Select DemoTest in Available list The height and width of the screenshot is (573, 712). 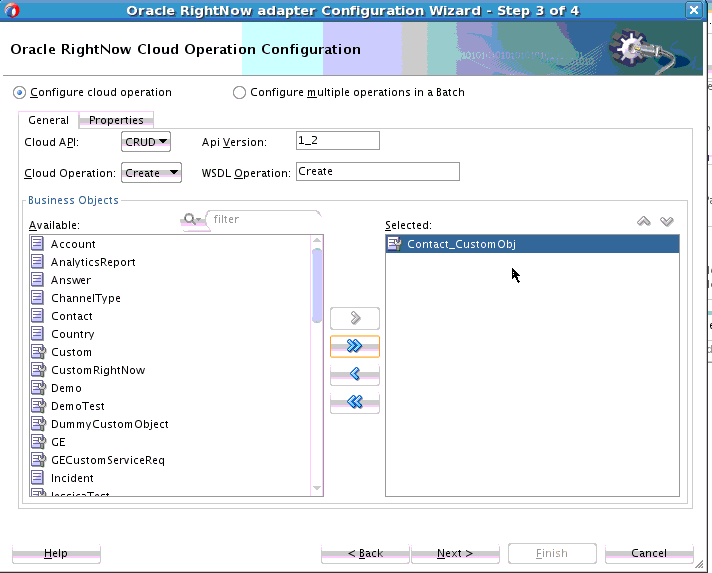point(78,406)
